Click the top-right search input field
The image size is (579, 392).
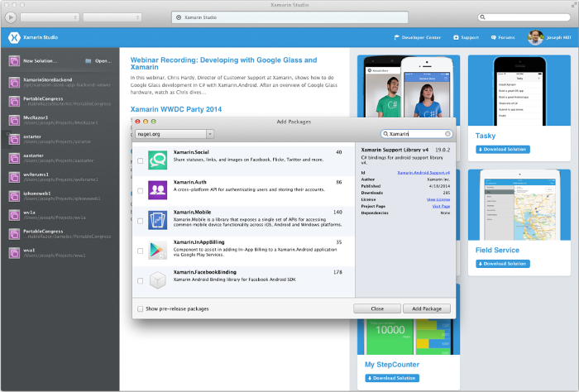click(524, 17)
